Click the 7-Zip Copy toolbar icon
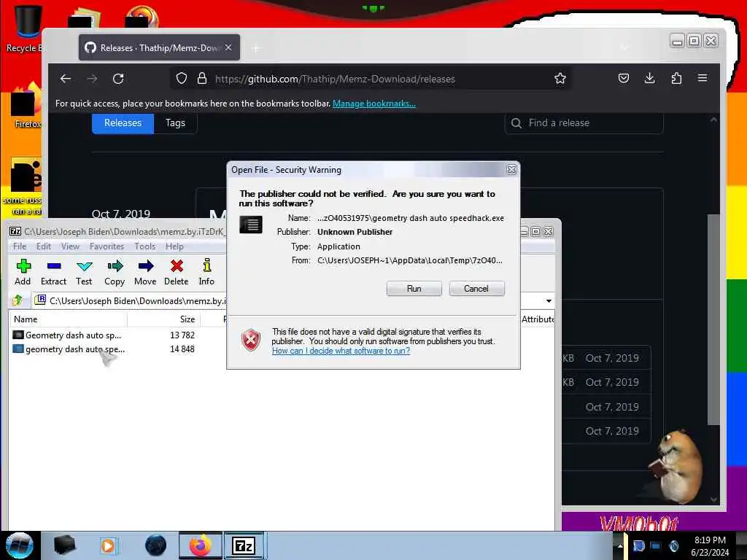Viewport: 747px width, 560px height. [115, 272]
